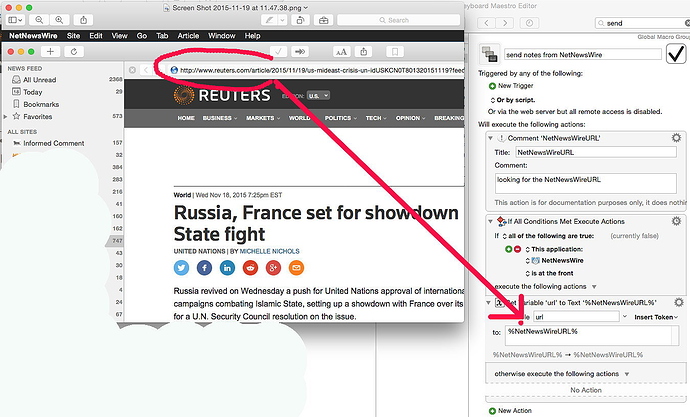Screen dimensions: 690x417
Task: Open the Window menu
Action: (x=222, y=36)
